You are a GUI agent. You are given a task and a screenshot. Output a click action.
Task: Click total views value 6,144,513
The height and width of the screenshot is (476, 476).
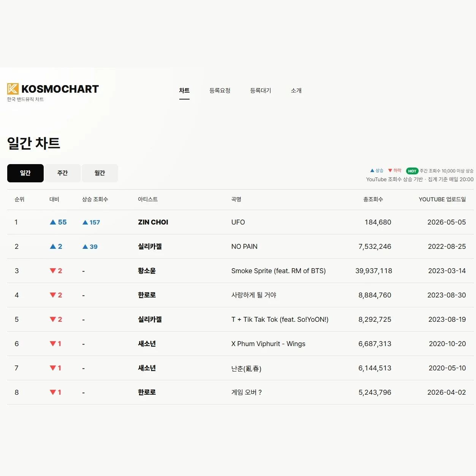tap(375, 368)
